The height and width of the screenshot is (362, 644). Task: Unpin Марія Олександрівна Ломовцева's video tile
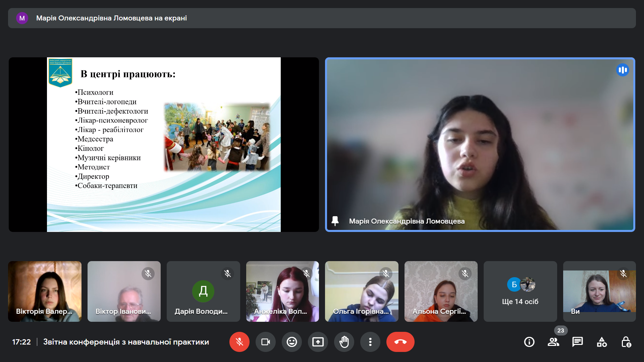(x=335, y=221)
